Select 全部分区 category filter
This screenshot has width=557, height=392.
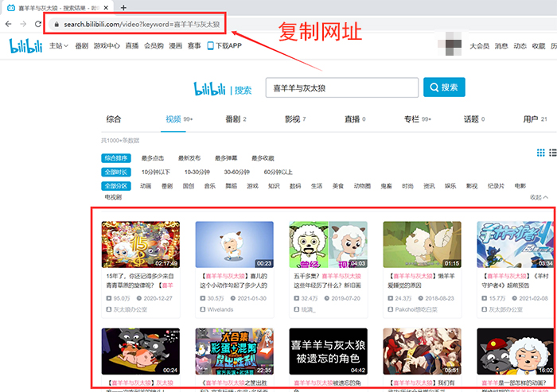pyautogui.click(x=116, y=186)
